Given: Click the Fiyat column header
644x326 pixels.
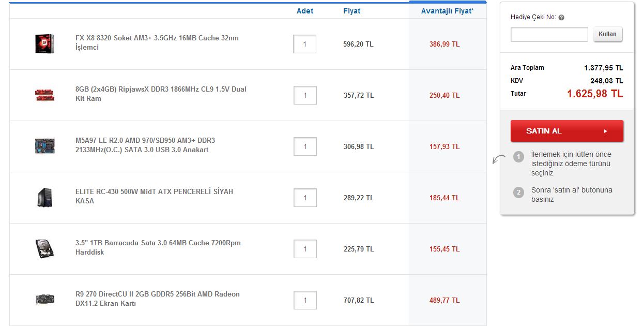Looking at the screenshot, I should (352, 11).
